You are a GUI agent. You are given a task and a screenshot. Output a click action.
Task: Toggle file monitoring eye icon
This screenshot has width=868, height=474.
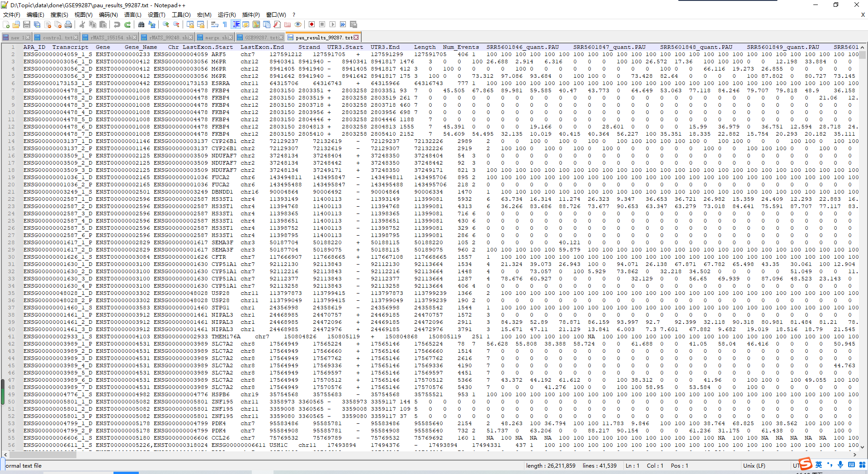298,24
